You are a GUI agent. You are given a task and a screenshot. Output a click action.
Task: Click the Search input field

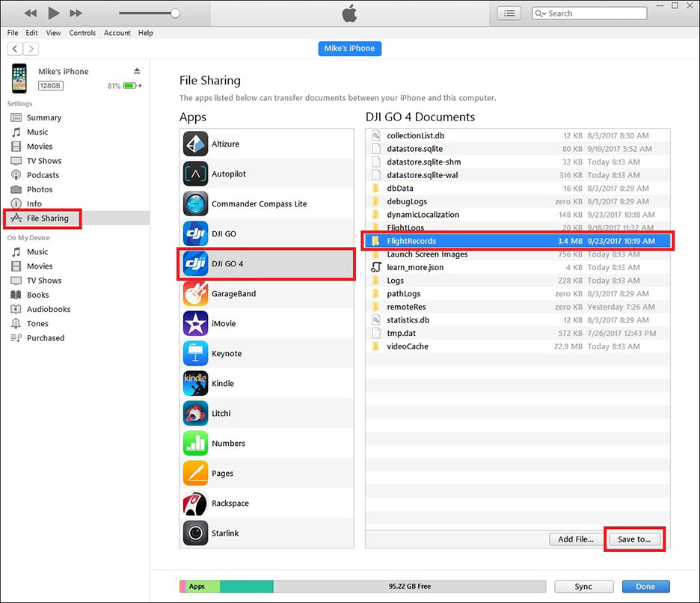589,13
